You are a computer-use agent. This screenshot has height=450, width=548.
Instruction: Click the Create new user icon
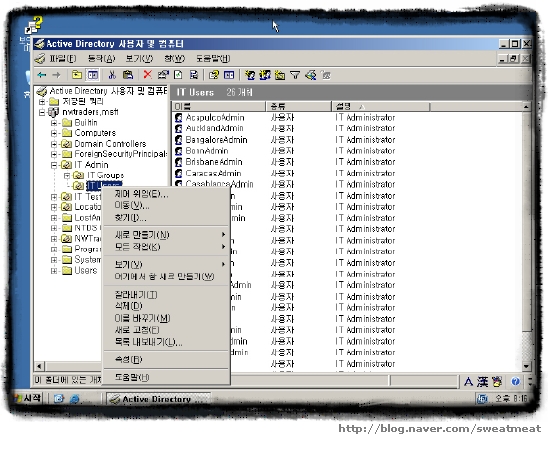(x=250, y=75)
